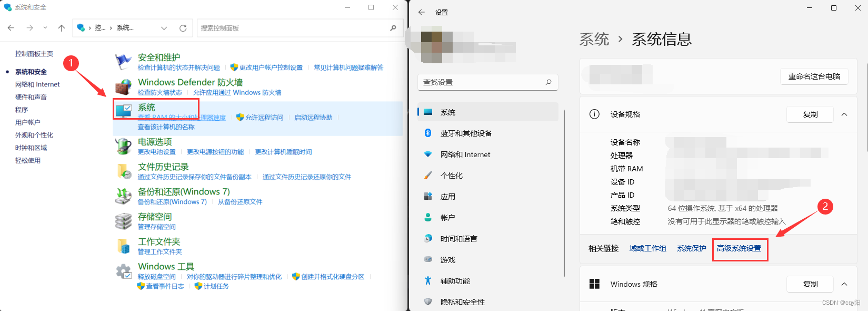The height and width of the screenshot is (311, 868).
Task: Click change battery settings link
Action: (157, 152)
